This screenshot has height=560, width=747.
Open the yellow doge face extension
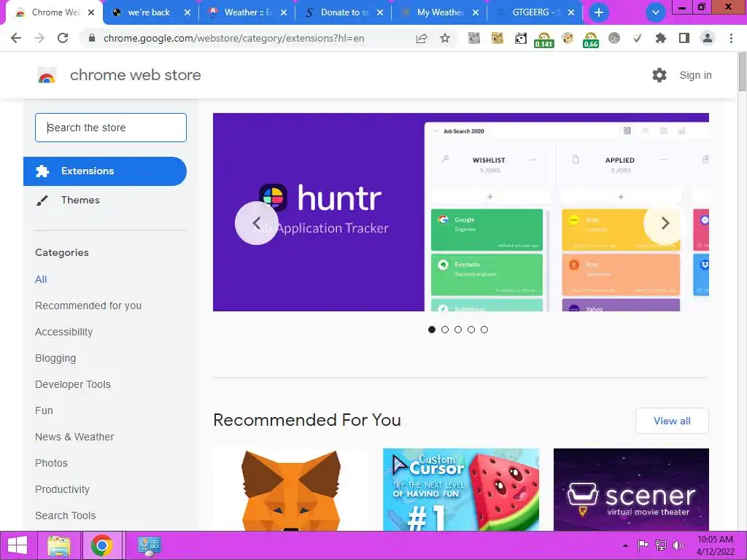(497, 38)
